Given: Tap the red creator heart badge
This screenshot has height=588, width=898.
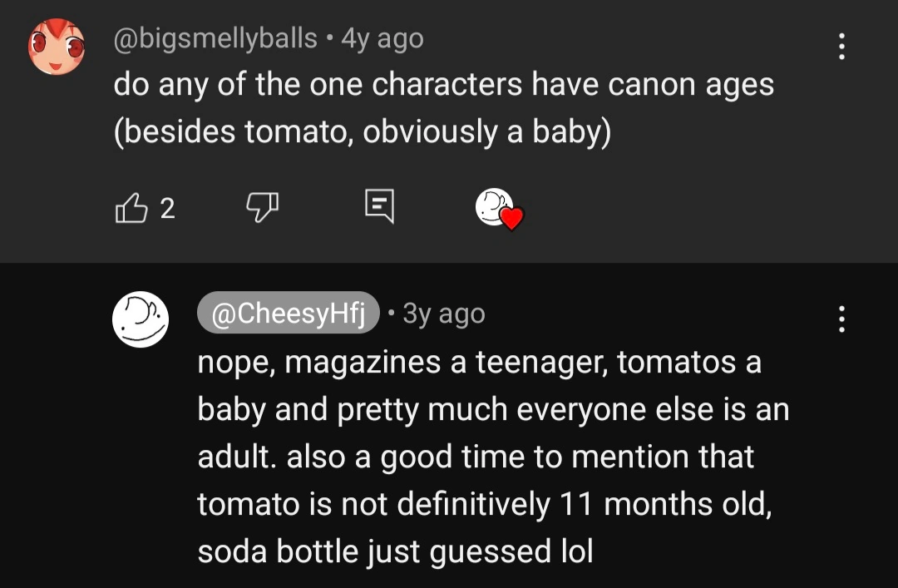Looking at the screenshot, I should click(x=512, y=219).
